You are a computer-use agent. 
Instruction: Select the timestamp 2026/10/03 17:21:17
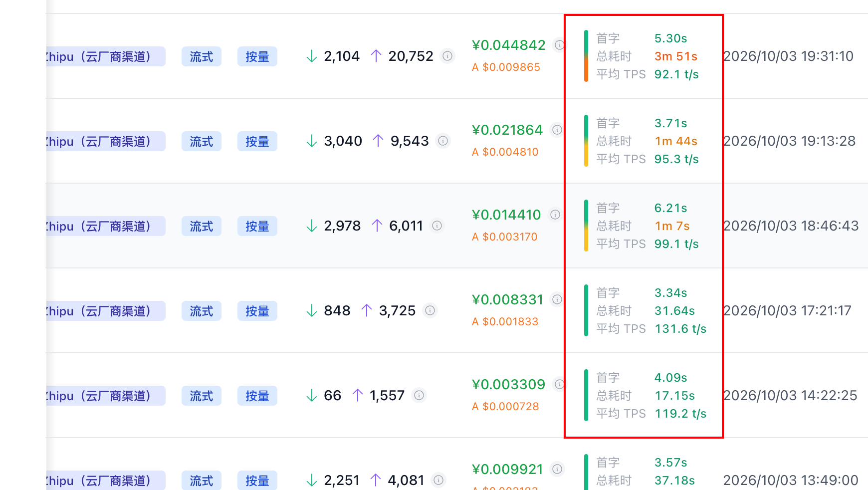788,310
